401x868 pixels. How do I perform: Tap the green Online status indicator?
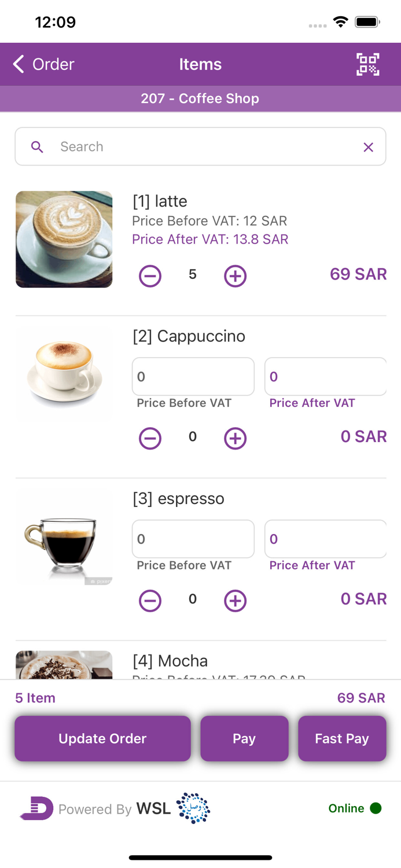click(375, 808)
